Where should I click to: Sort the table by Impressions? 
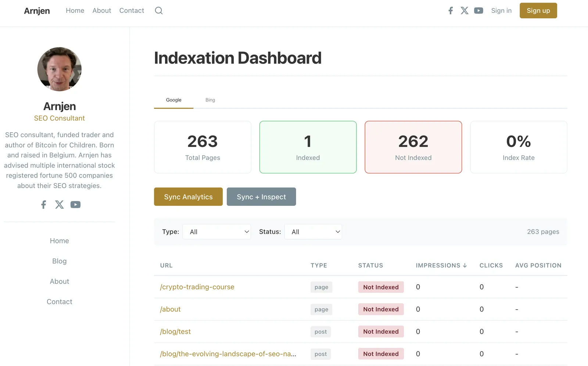(x=441, y=265)
